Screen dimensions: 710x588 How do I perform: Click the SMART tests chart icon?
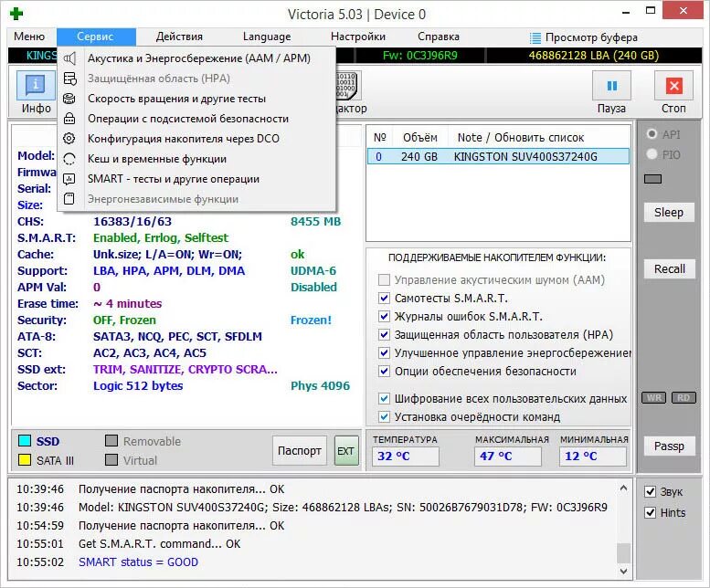(69, 179)
